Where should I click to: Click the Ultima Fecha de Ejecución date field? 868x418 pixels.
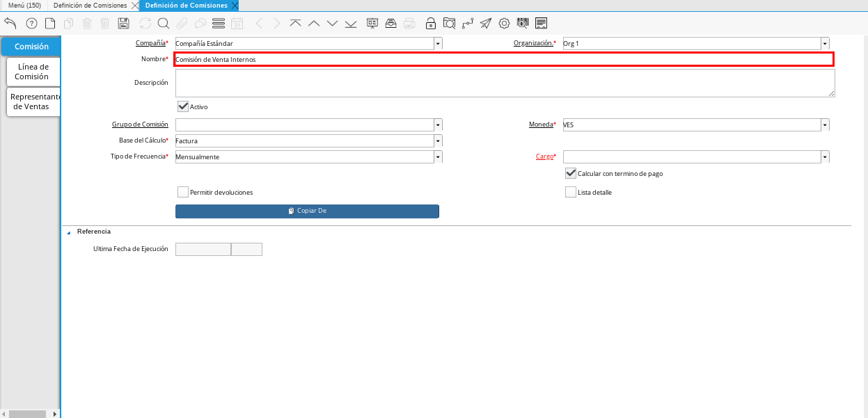click(x=203, y=249)
